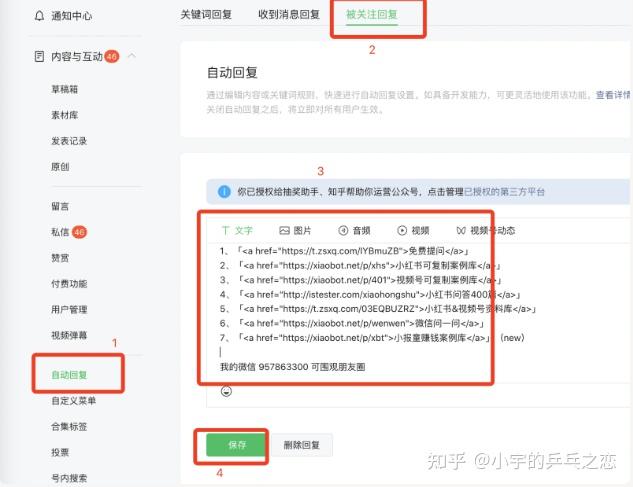Viewport: 633px width, 487px height.
Task: Switch to the 被关注回复 tab
Action: pyautogui.click(x=372, y=15)
